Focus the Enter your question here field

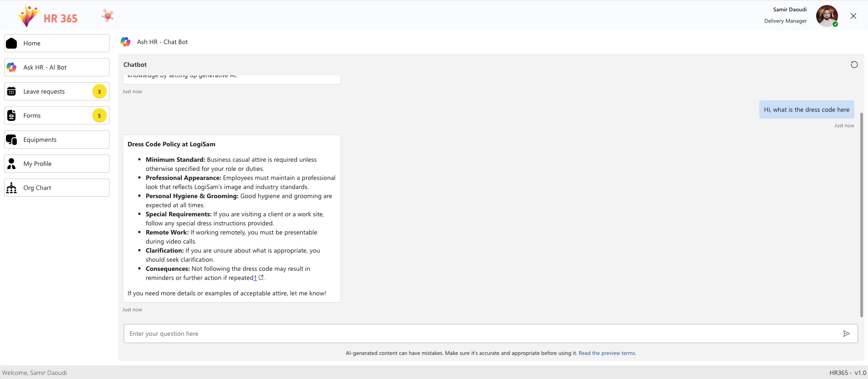coord(482,334)
